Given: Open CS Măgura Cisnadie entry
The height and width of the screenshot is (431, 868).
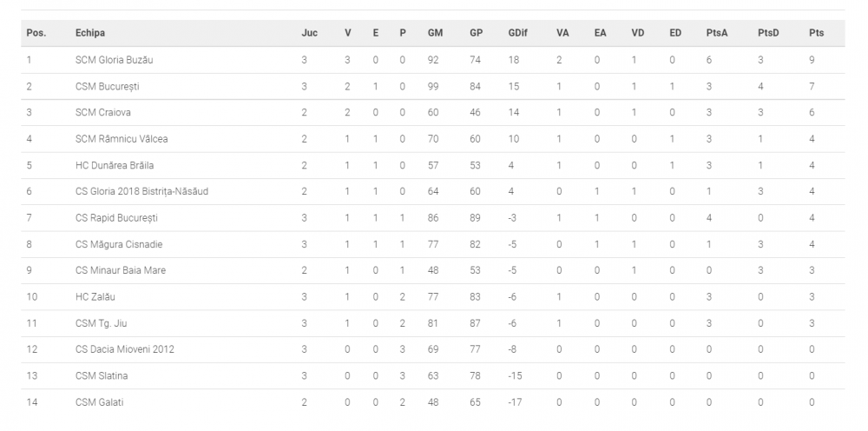Looking at the screenshot, I should [x=433, y=244].
